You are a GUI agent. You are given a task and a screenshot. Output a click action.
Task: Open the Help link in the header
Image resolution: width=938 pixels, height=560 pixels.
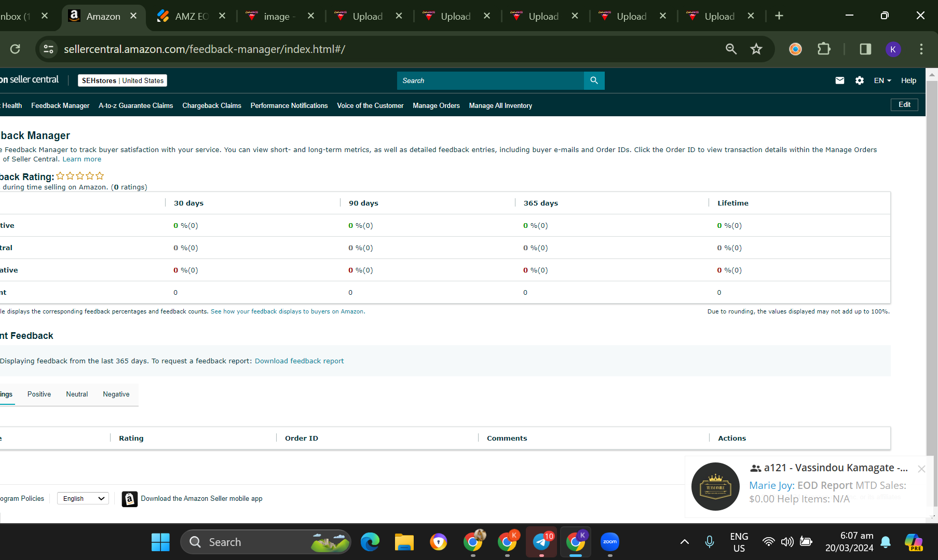[908, 80]
